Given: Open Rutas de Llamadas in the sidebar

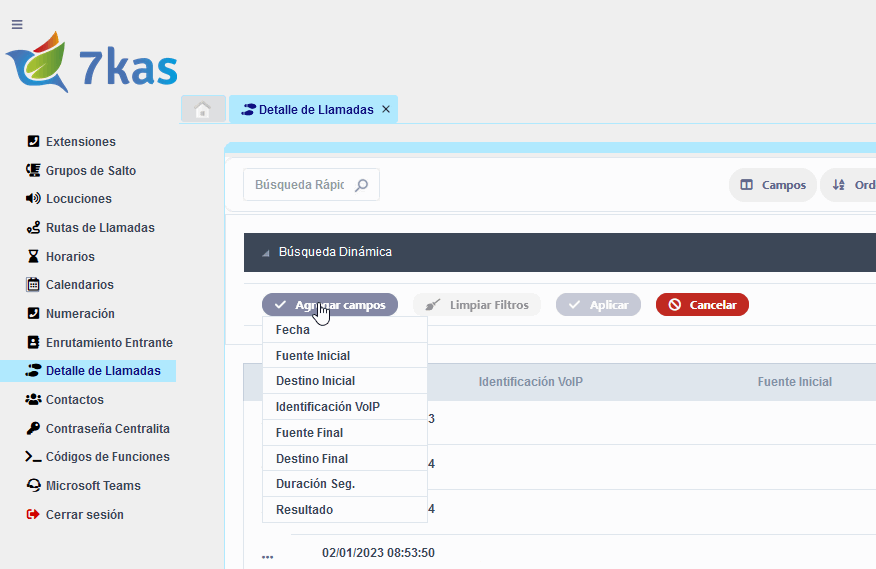Looking at the screenshot, I should [100, 228].
